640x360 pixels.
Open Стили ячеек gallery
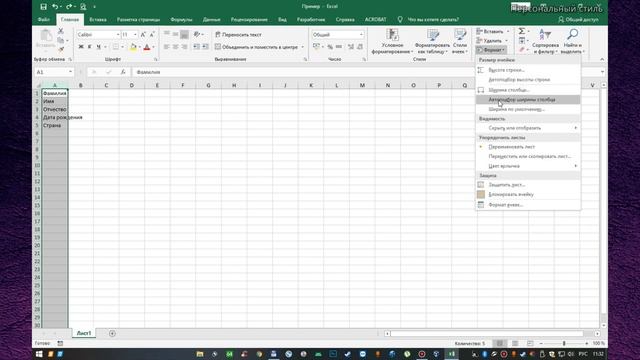coord(460,41)
